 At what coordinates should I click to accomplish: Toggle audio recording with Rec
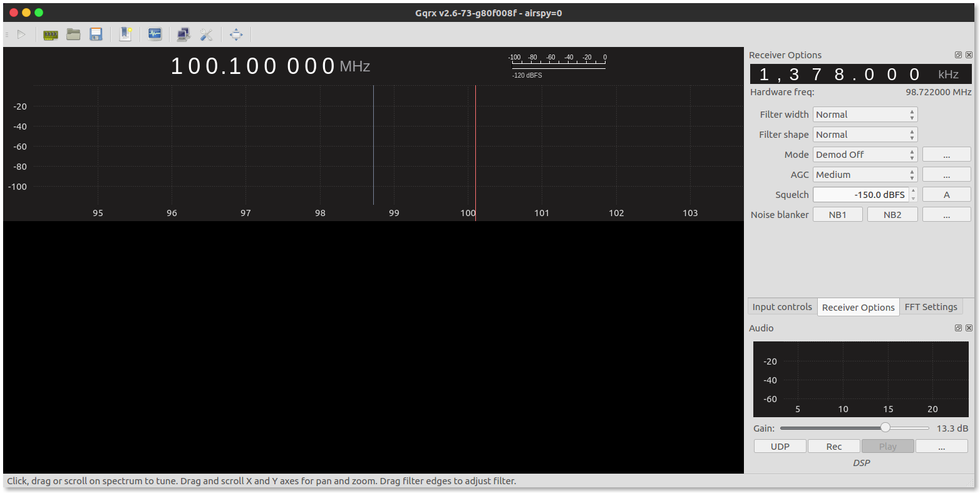tap(834, 447)
